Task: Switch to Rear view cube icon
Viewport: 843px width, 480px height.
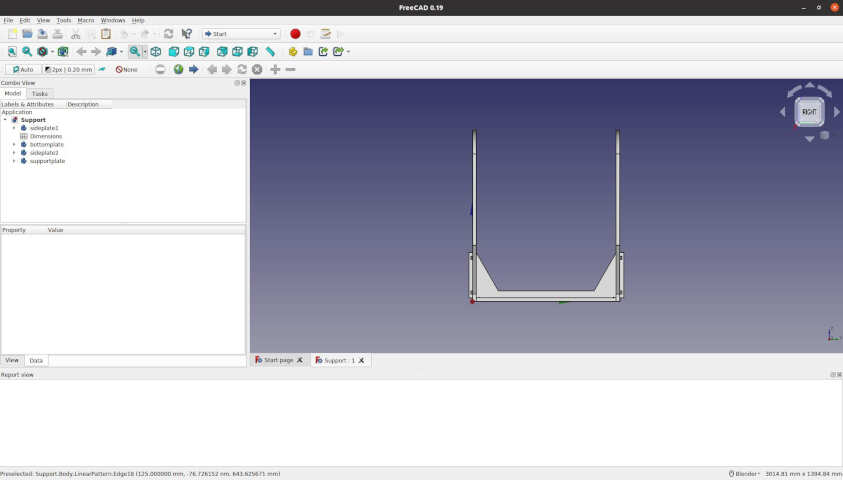Action: [x=222, y=52]
